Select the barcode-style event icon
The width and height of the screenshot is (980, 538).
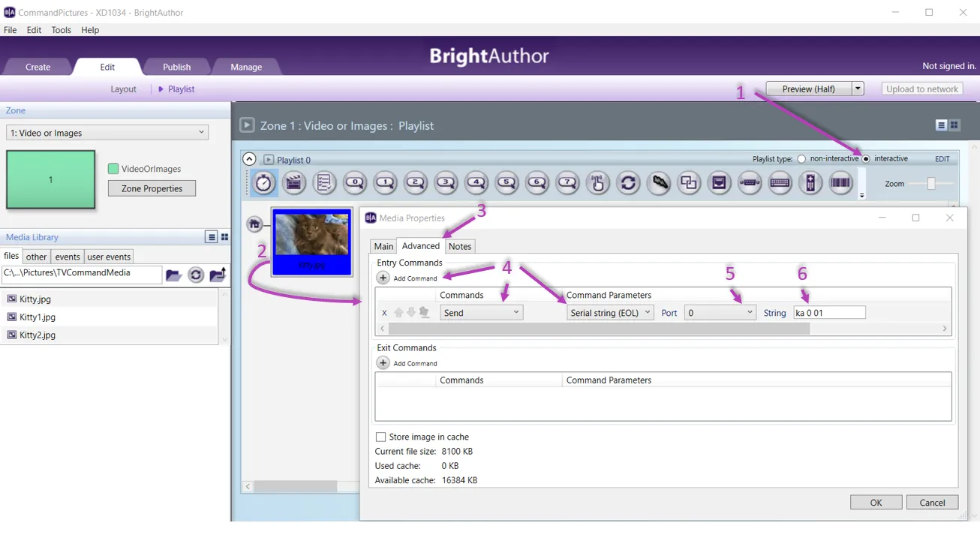tap(840, 182)
